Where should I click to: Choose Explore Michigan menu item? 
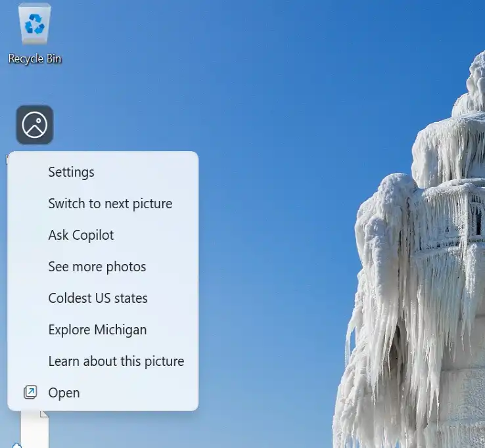point(103,330)
